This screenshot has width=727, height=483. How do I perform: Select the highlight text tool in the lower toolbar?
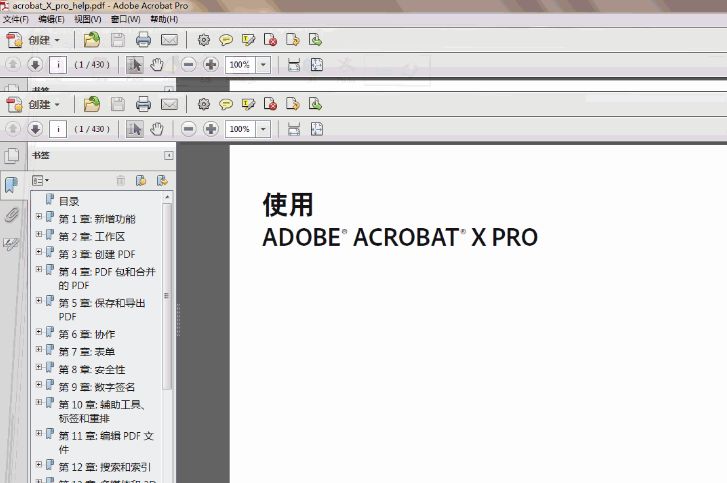point(248,104)
